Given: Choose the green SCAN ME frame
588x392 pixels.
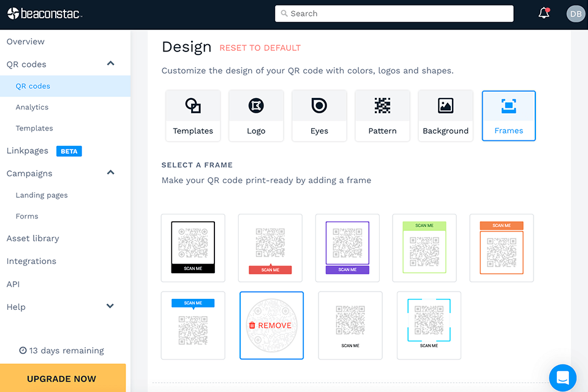Looking at the screenshot, I should point(424,248).
